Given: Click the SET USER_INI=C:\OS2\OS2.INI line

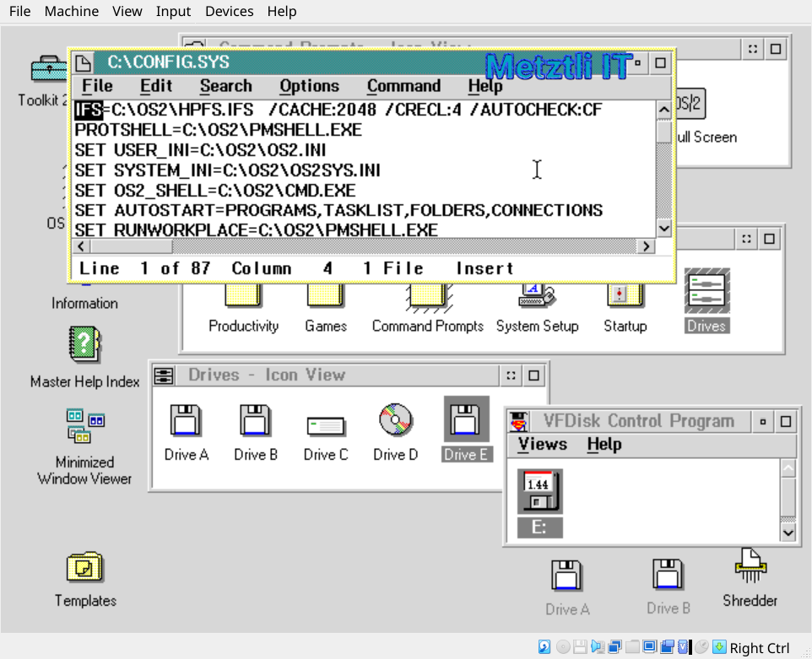Looking at the screenshot, I should 200,150.
